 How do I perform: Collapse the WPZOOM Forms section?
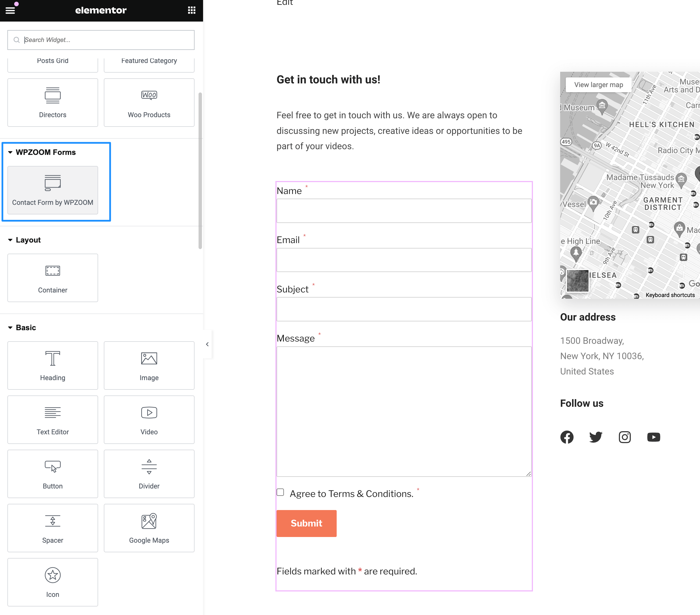(10, 152)
